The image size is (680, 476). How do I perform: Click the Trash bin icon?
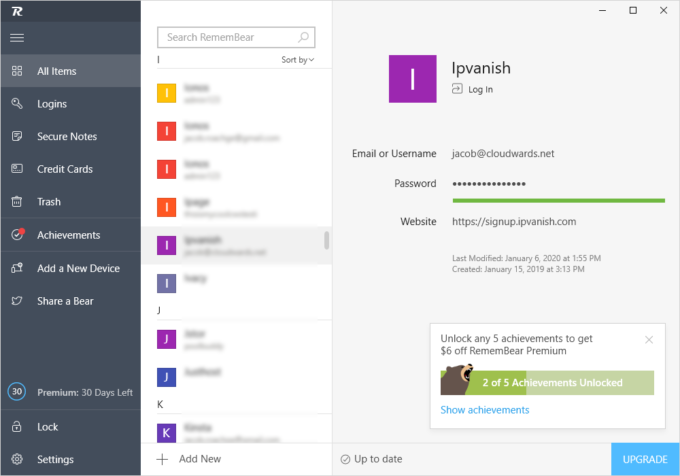pos(17,202)
